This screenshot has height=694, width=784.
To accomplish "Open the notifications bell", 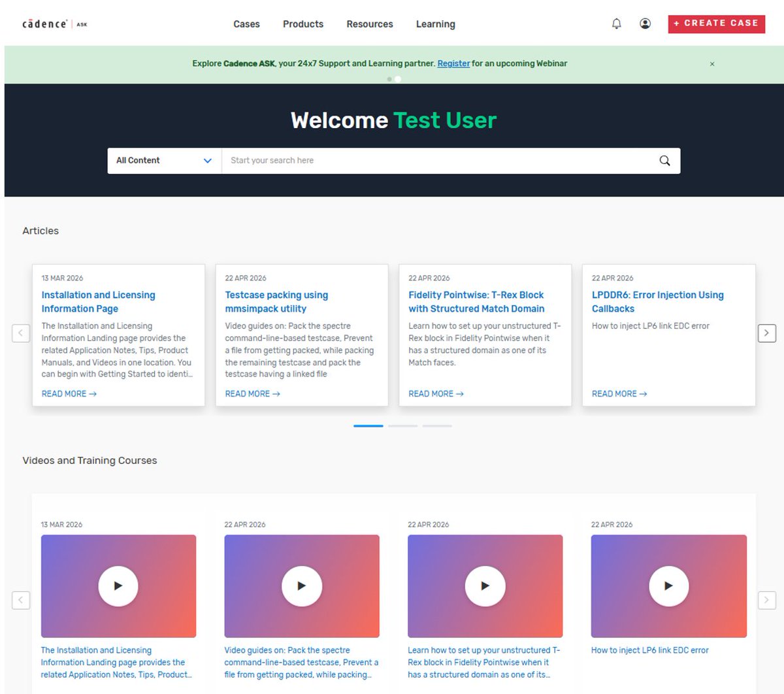I will coord(616,24).
